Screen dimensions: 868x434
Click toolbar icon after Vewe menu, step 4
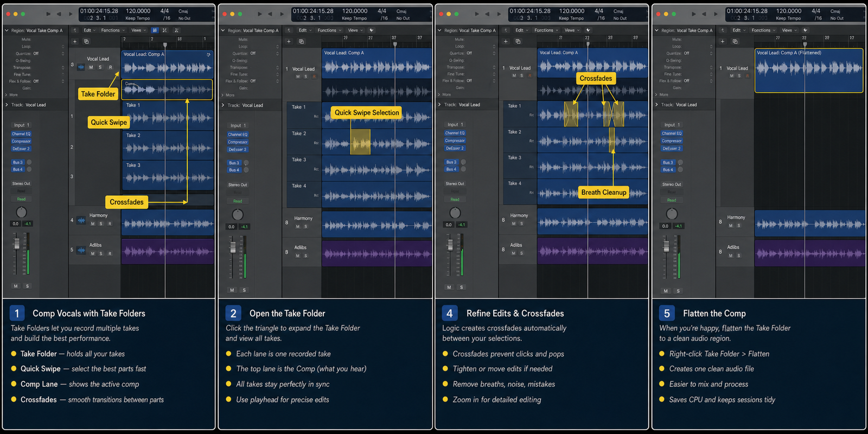click(588, 30)
